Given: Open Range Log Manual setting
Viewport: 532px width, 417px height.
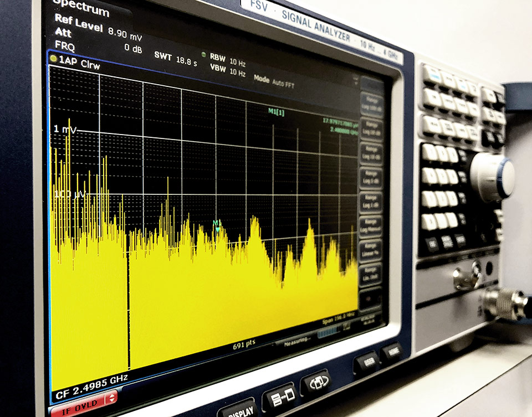Looking at the screenshot, I should click(x=370, y=225).
